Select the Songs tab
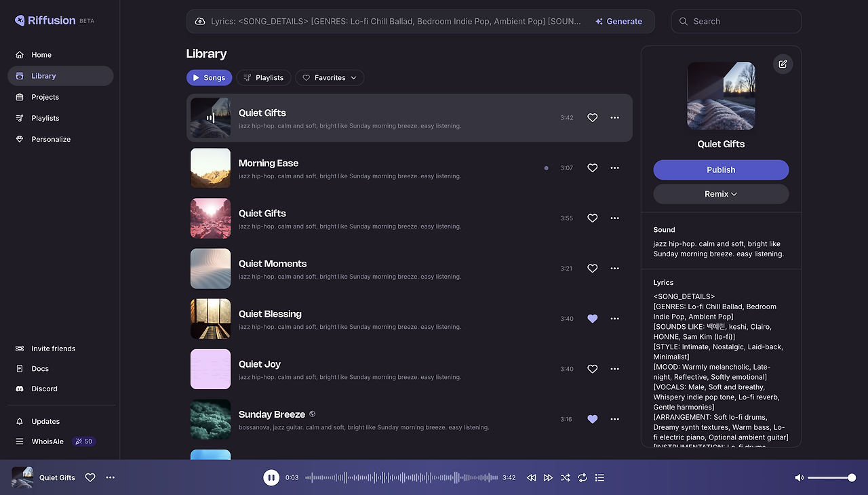This screenshot has width=868, height=495. tap(209, 78)
